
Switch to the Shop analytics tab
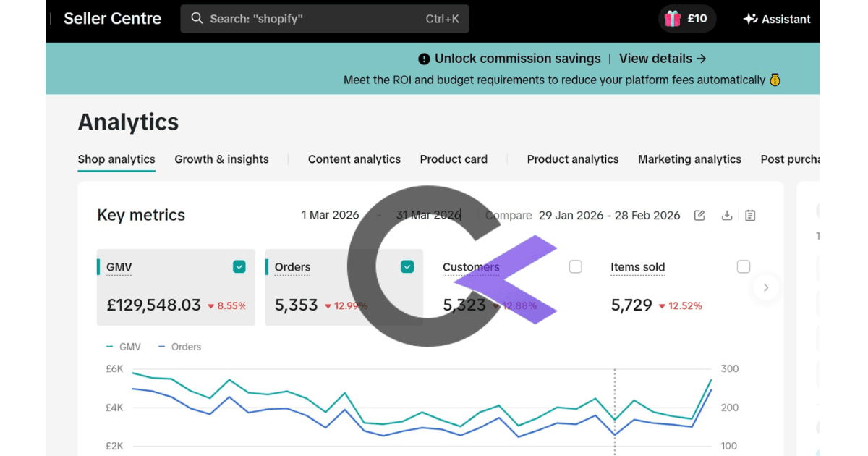pyautogui.click(x=116, y=159)
